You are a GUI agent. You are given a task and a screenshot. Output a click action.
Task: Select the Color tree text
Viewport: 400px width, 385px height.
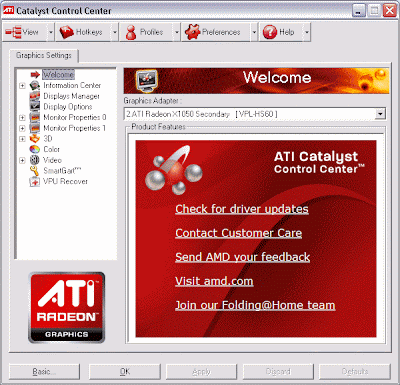pyautogui.click(x=51, y=149)
